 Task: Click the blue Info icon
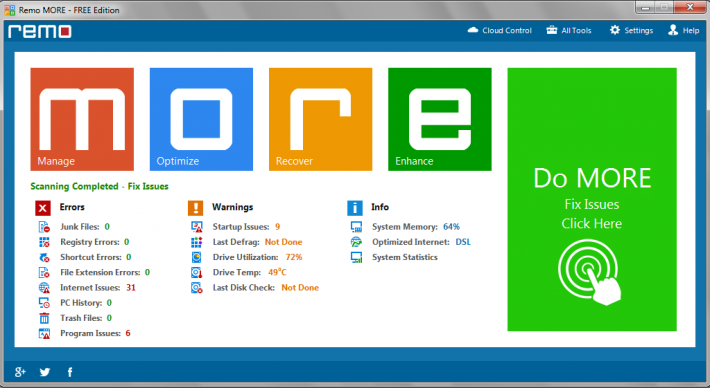point(355,208)
